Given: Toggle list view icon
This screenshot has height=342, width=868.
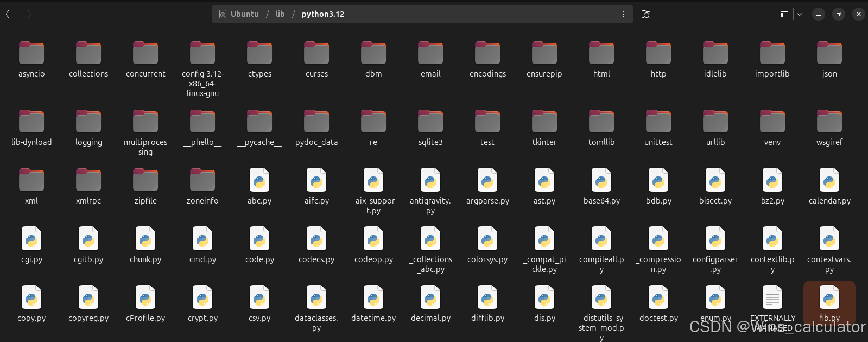Looking at the screenshot, I should click(x=784, y=14).
